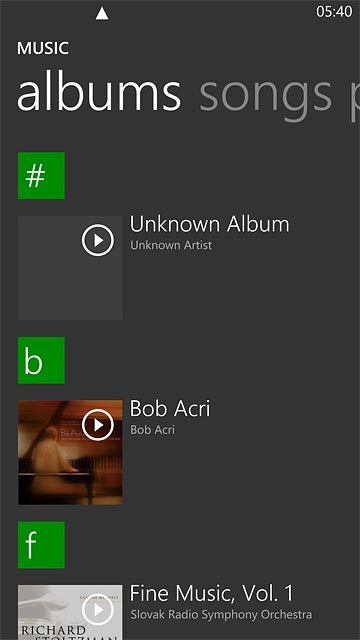Switch to the songs tab

(x=265, y=94)
